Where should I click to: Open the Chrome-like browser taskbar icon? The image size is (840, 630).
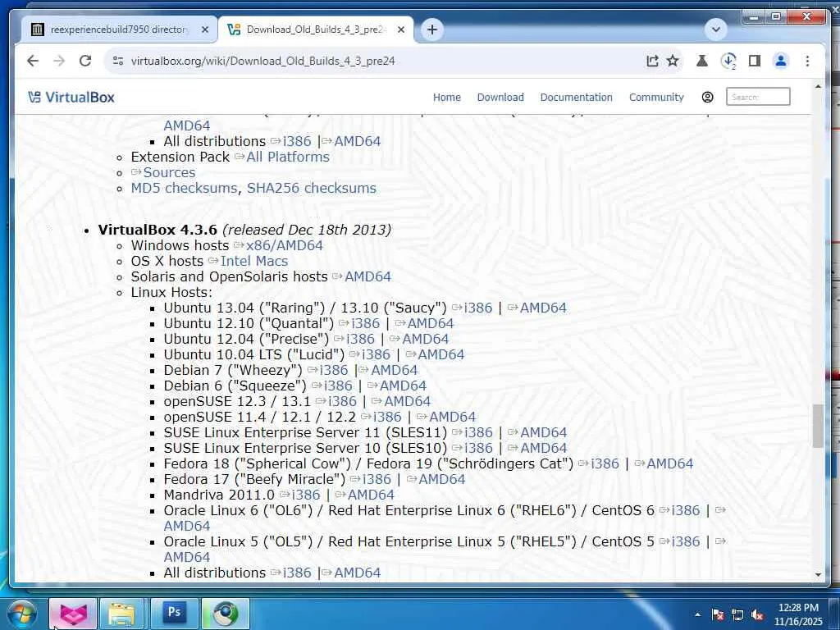pyautogui.click(x=226, y=614)
